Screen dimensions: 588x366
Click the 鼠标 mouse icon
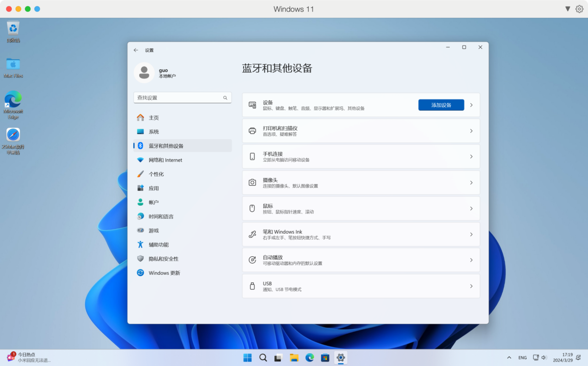coord(252,208)
